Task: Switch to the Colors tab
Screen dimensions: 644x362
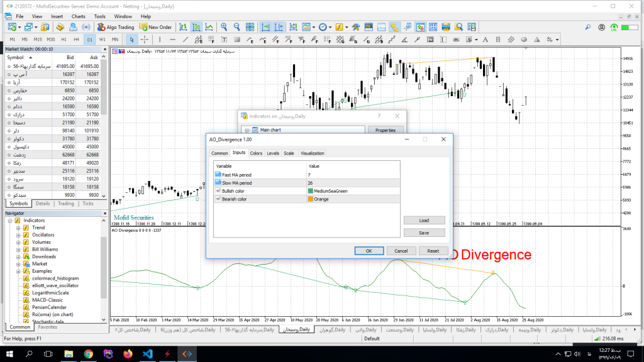Action: 256,153
